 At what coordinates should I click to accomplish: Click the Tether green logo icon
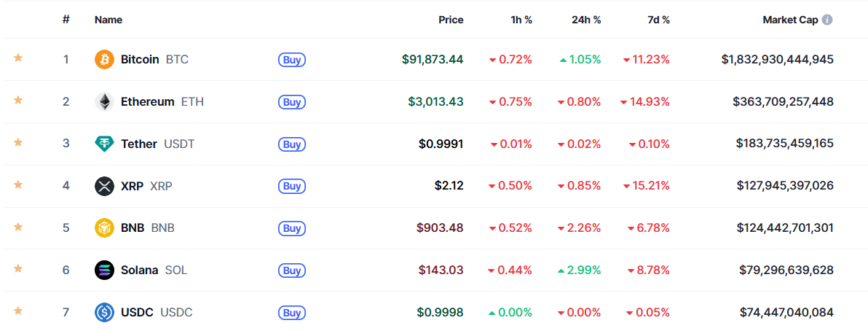104,144
